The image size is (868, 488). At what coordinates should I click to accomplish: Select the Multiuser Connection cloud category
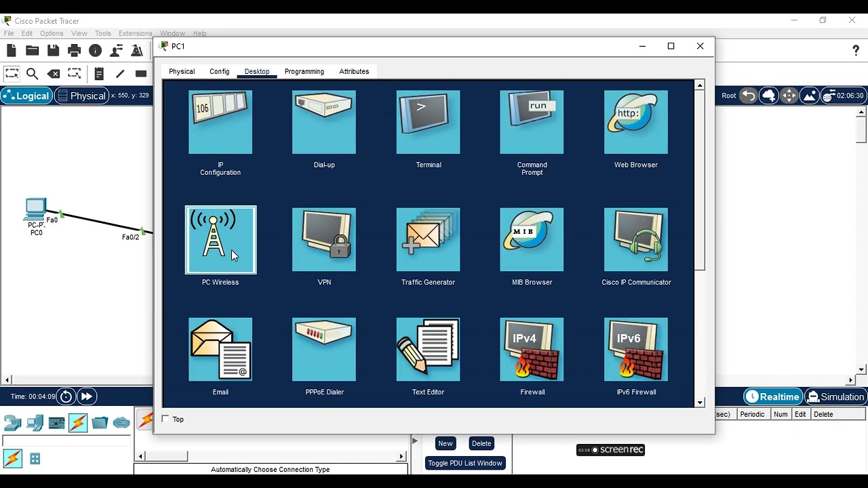tap(121, 423)
